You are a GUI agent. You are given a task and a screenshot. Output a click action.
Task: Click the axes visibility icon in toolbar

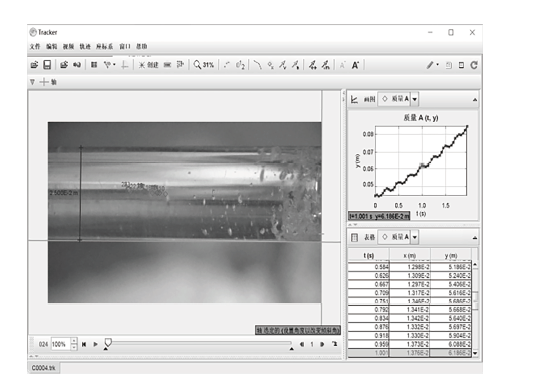[x=125, y=65]
